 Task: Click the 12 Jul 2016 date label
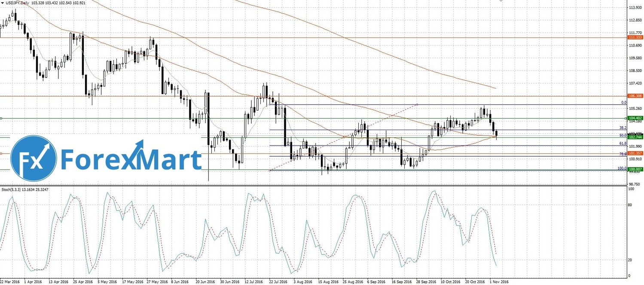(254, 282)
